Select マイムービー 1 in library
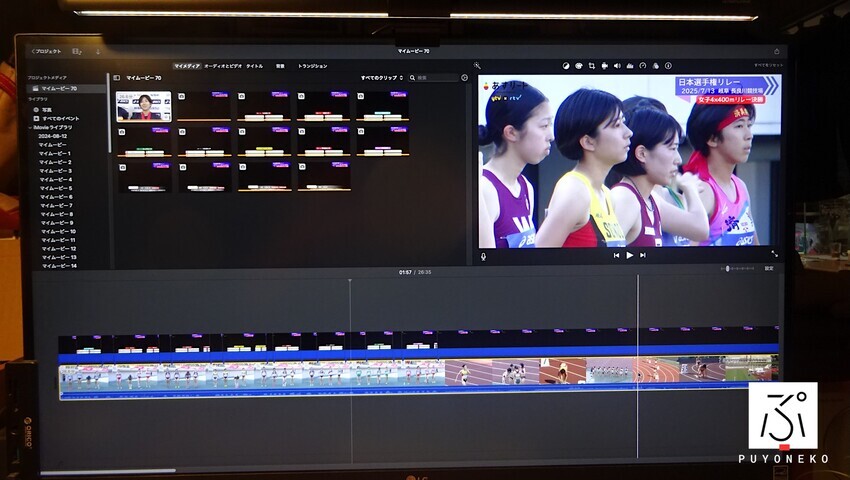The width and height of the screenshot is (850, 480). point(54,153)
